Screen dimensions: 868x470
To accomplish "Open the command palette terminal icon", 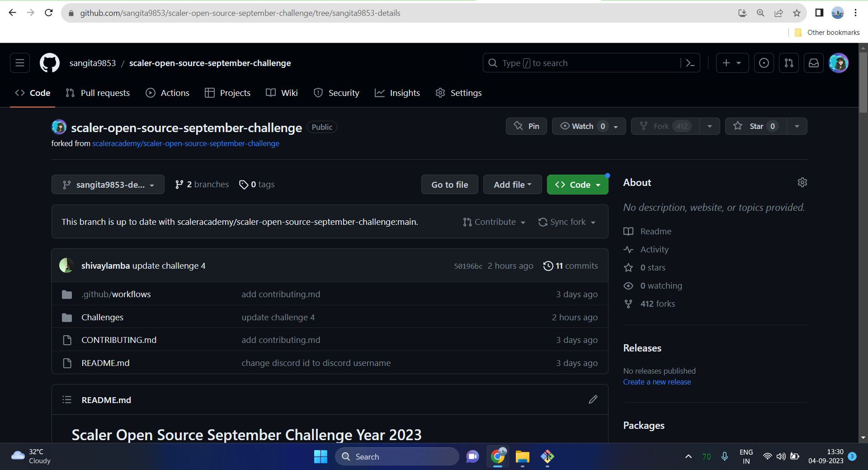I will [x=690, y=63].
